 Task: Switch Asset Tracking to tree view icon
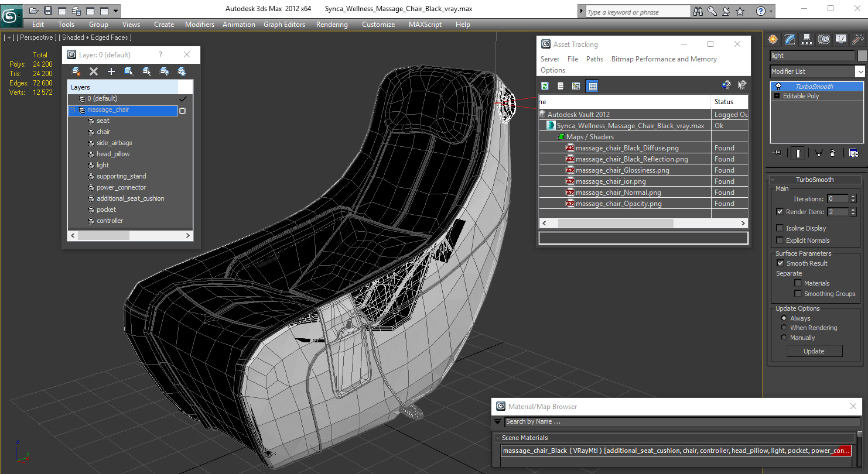pyautogui.click(x=576, y=86)
